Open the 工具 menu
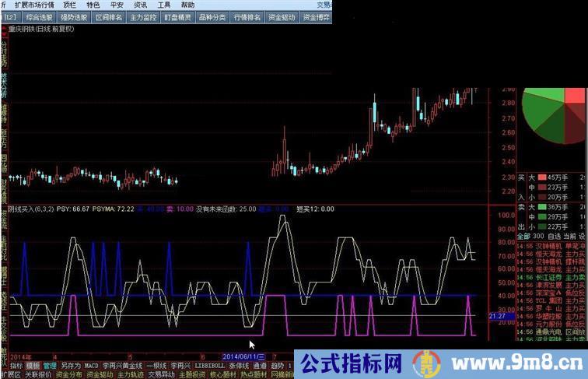588x379 pixels. [x=164, y=5]
